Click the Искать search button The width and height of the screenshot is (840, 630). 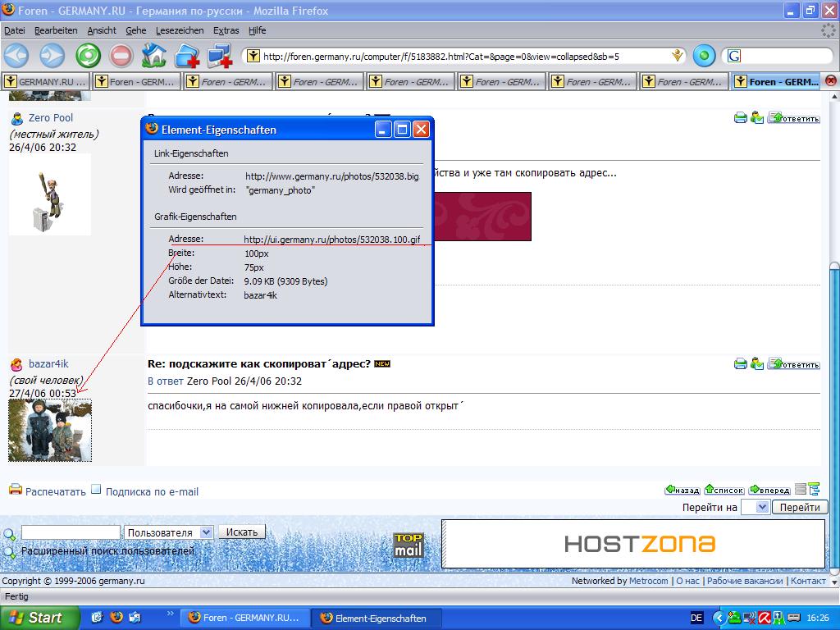click(242, 532)
